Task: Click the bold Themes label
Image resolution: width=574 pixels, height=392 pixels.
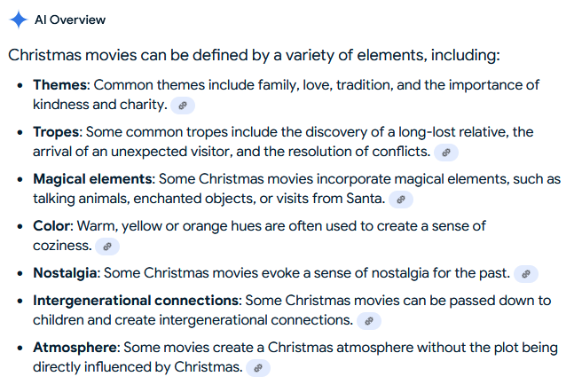Action: [x=60, y=85]
